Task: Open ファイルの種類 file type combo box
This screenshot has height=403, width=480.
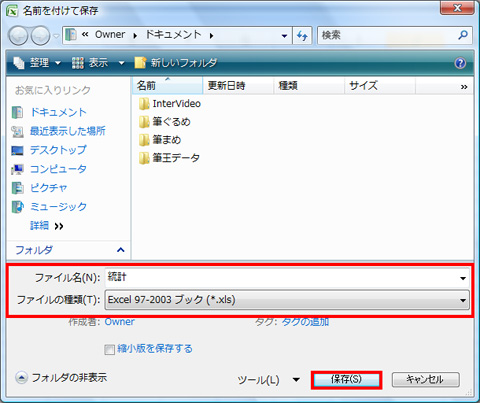Action: [x=287, y=300]
